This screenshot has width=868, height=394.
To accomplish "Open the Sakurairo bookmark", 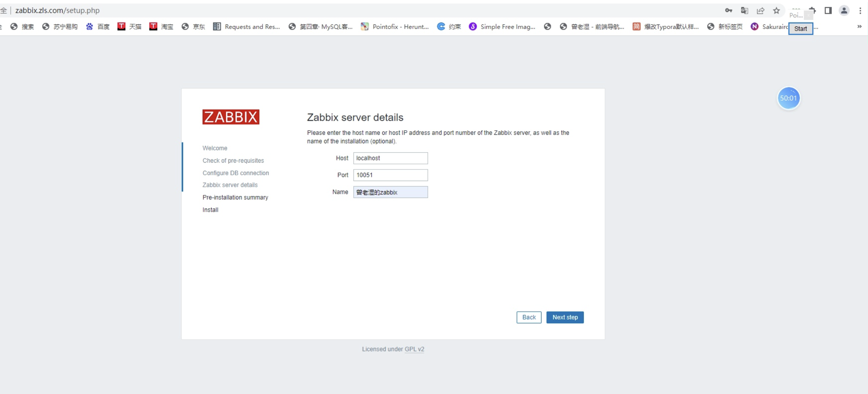I will (769, 27).
